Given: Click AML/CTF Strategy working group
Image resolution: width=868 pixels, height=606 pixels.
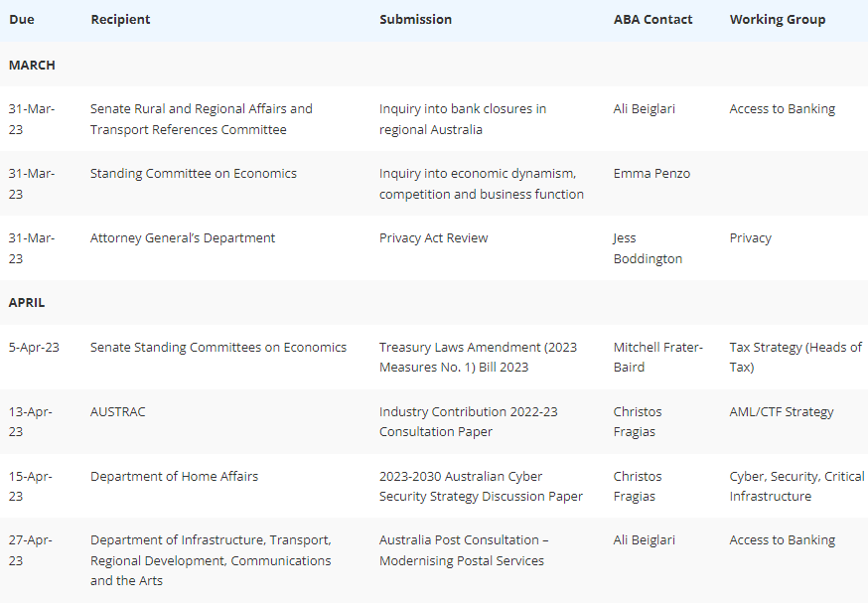Looking at the screenshot, I should click(x=781, y=411).
